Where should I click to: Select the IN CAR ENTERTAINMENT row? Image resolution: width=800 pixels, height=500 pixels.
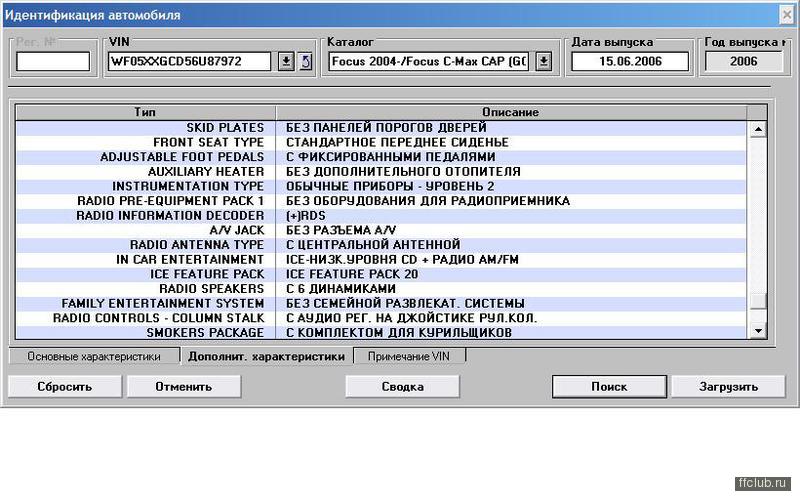tap(381, 260)
